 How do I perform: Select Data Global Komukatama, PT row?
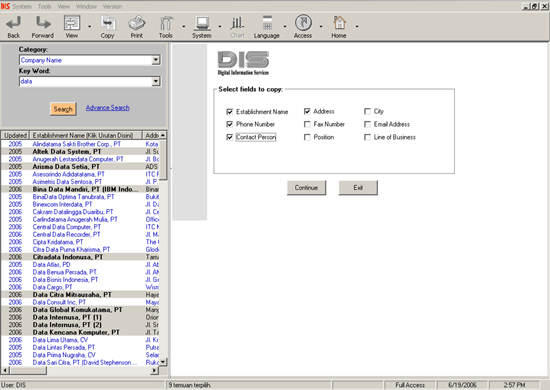(x=80, y=310)
